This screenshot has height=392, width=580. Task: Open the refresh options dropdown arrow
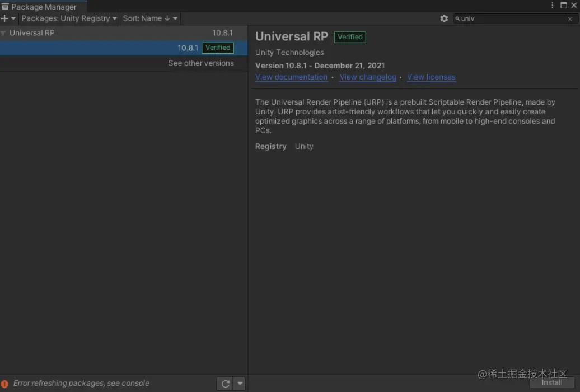[x=240, y=384]
